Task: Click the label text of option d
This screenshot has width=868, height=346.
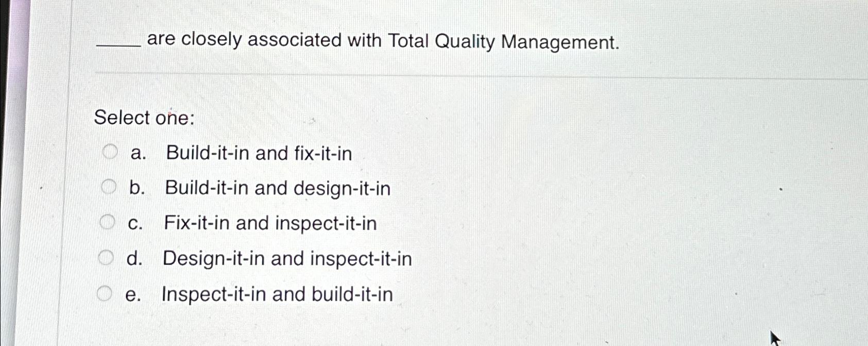Action: [286, 258]
